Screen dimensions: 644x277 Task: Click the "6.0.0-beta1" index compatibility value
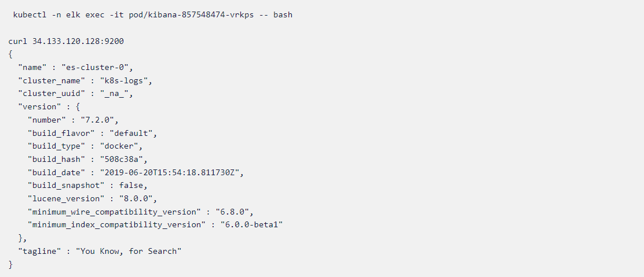252,226
